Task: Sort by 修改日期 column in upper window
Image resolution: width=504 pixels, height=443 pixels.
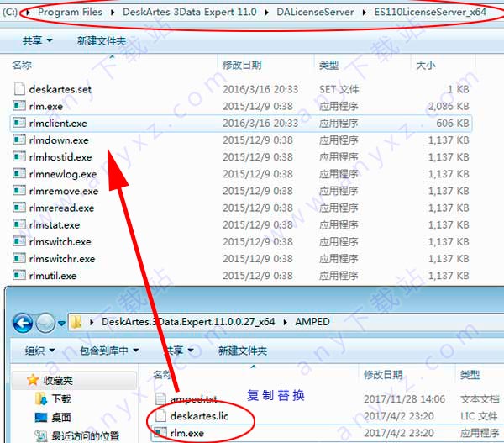Action: coord(242,65)
